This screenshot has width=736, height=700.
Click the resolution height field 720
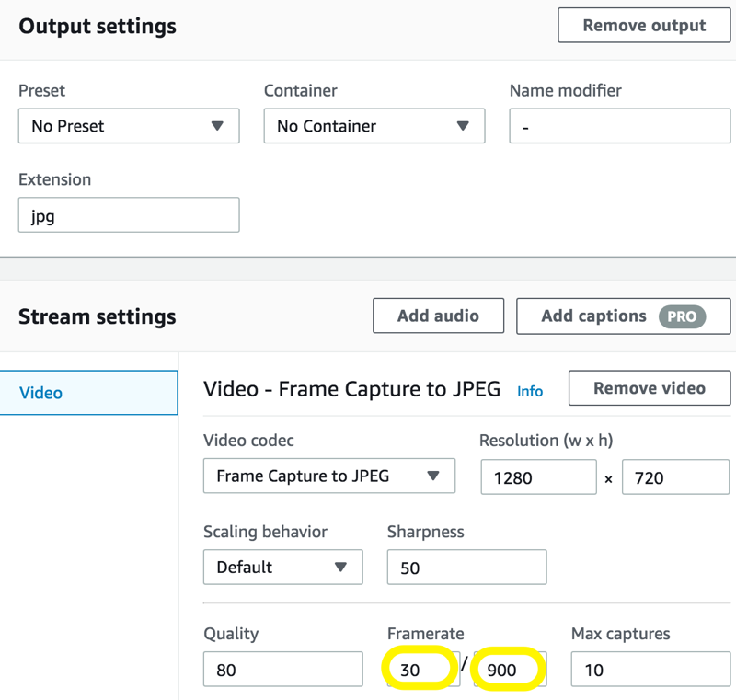click(x=675, y=477)
